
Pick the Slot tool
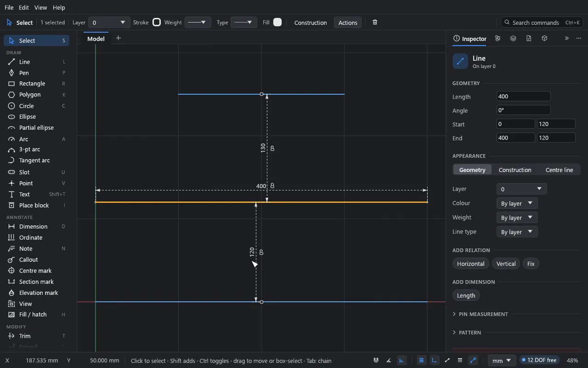(x=37, y=172)
